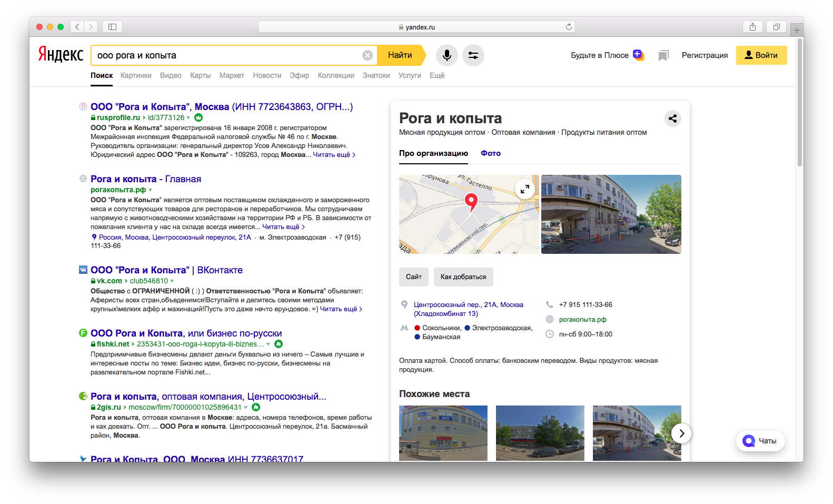Expand the map to fullscreen
Viewport: 833px width, 504px height.
[x=525, y=189]
